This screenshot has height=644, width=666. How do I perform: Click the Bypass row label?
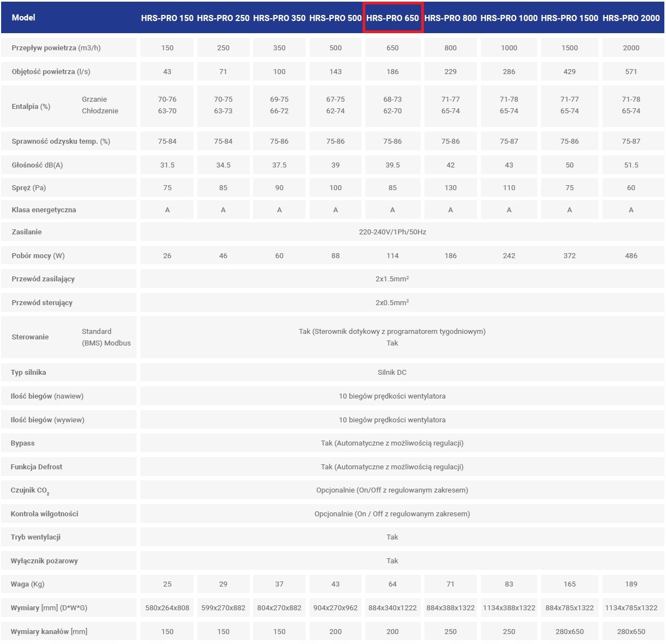[23, 443]
